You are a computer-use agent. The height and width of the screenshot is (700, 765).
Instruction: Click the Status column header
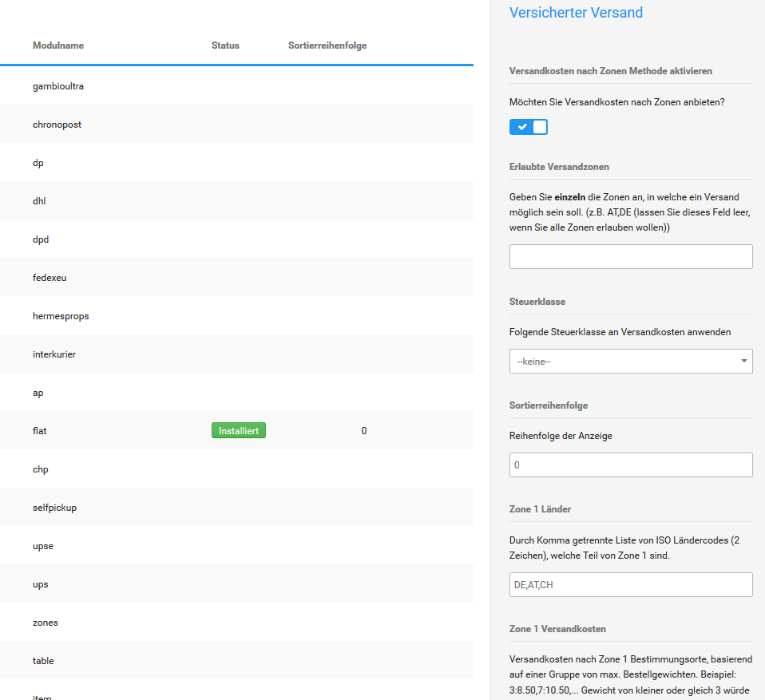click(225, 45)
